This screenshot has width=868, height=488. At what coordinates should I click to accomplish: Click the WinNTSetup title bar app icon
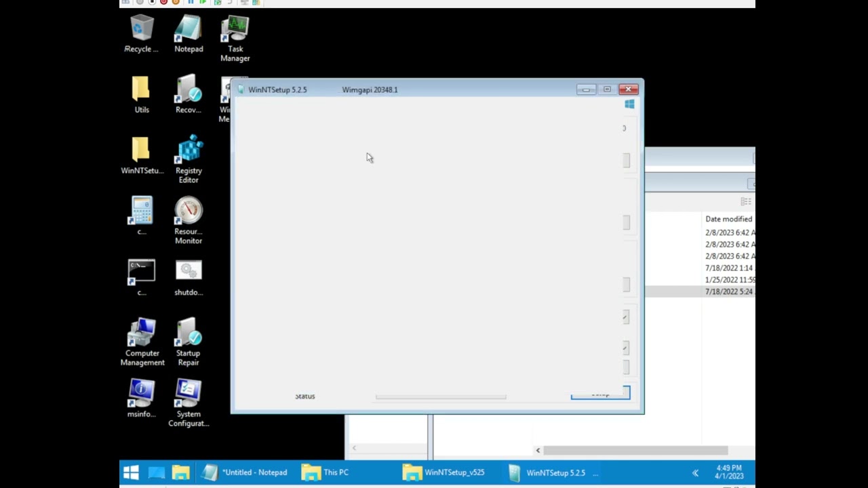tap(241, 89)
